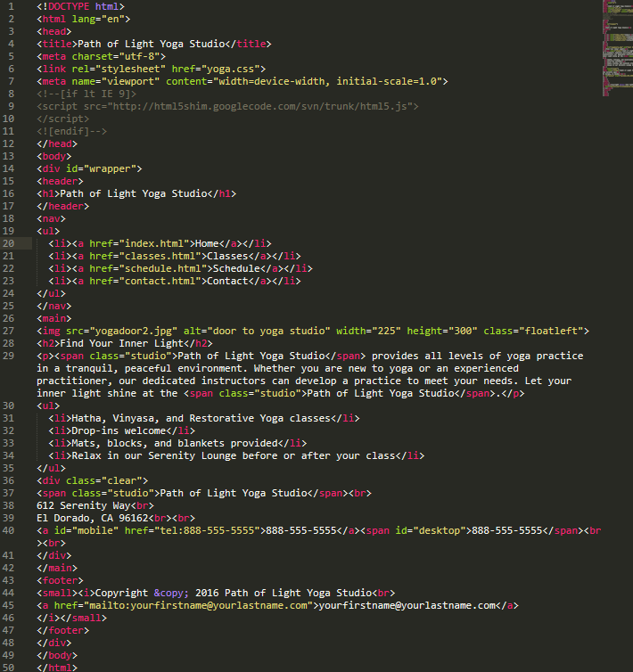Click the minimap code preview
Image resolution: width=633 pixels, height=672 pixels.
coord(618,48)
